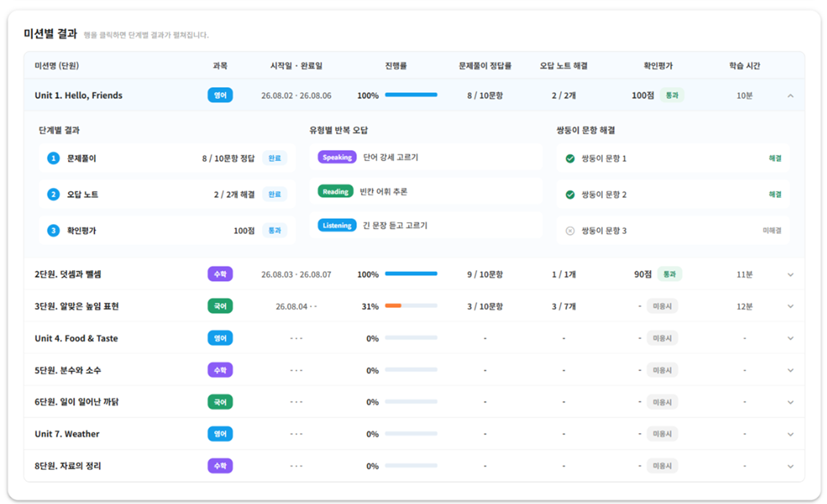Click the 영어 badge on Unit 1 row
Viewport: 827px width, 504px height.
220,96
